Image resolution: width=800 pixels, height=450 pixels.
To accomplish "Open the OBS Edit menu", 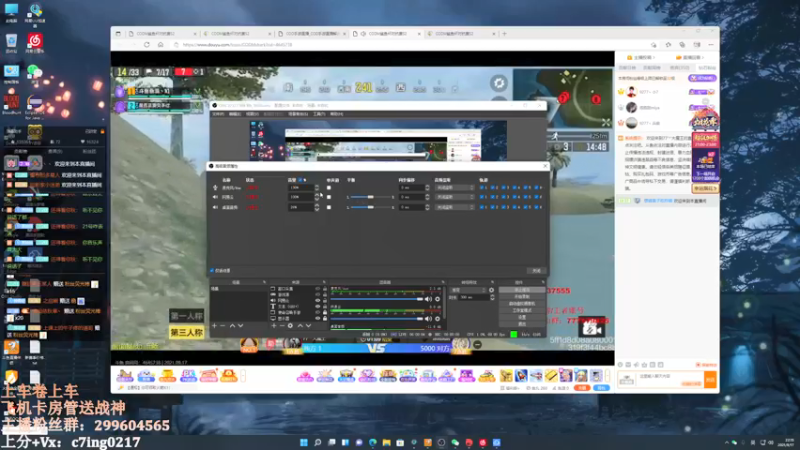I will pos(235,114).
